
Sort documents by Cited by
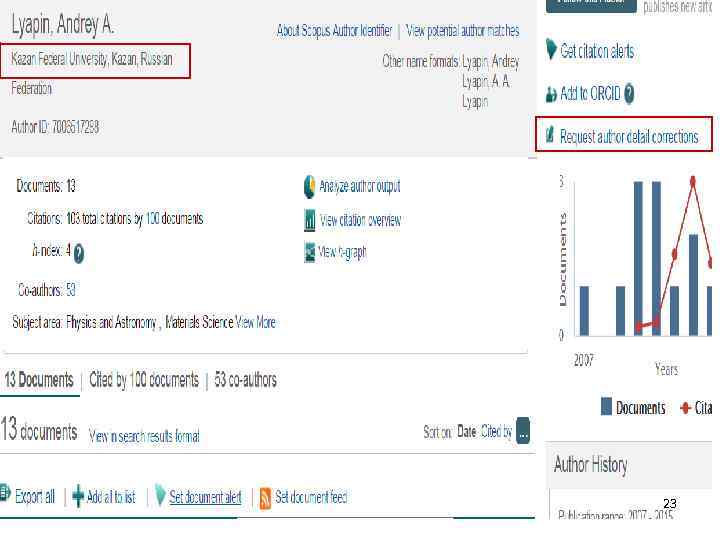pos(496,432)
